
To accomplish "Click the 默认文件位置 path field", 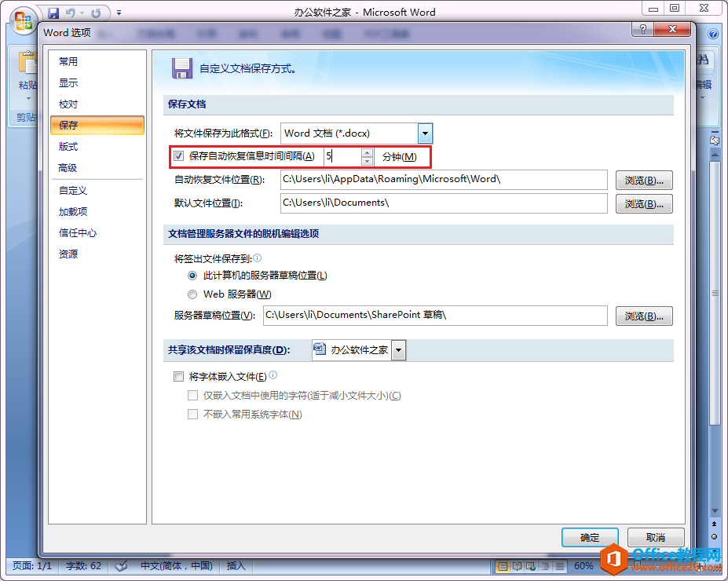I will [444, 203].
